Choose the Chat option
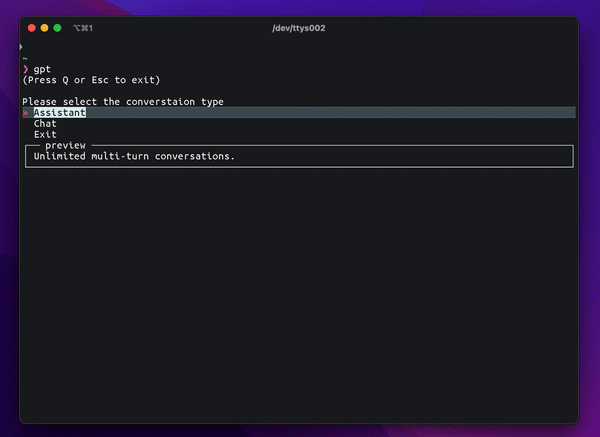Screen dimensions: 600x437 click(45, 124)
